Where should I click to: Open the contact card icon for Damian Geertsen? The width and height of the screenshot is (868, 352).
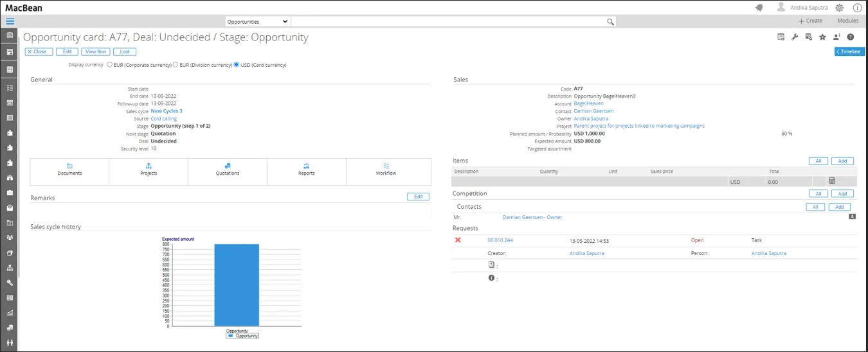[x=852, y=217]
